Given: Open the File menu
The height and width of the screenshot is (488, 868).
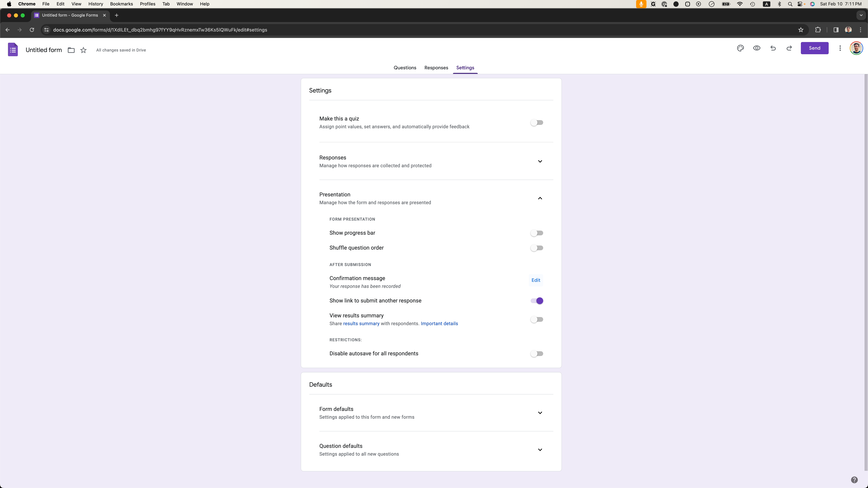Looking at the screenshot, I should point(46,4).
